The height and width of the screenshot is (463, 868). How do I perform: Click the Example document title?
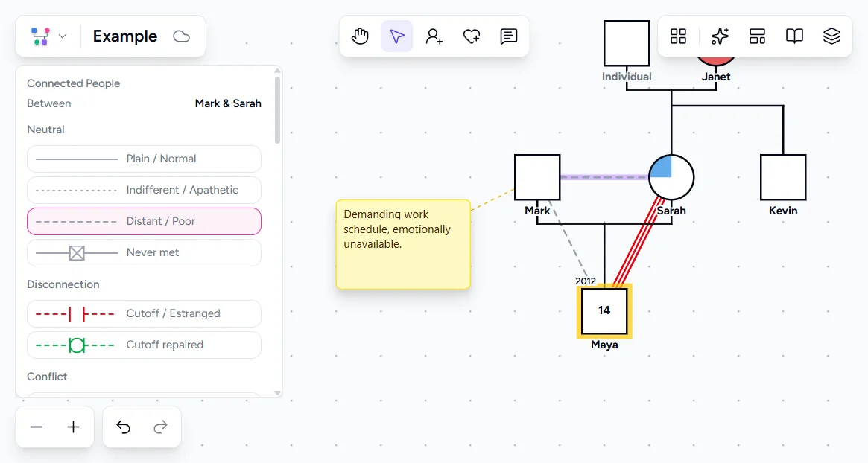pyautogui.click(x=125, y=36)
